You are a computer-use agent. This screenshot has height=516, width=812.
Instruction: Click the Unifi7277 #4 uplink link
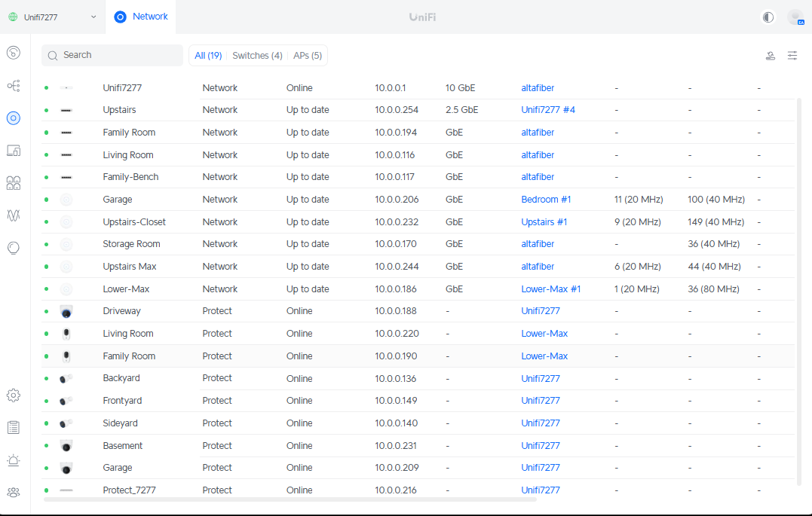(x=548, y=110)
